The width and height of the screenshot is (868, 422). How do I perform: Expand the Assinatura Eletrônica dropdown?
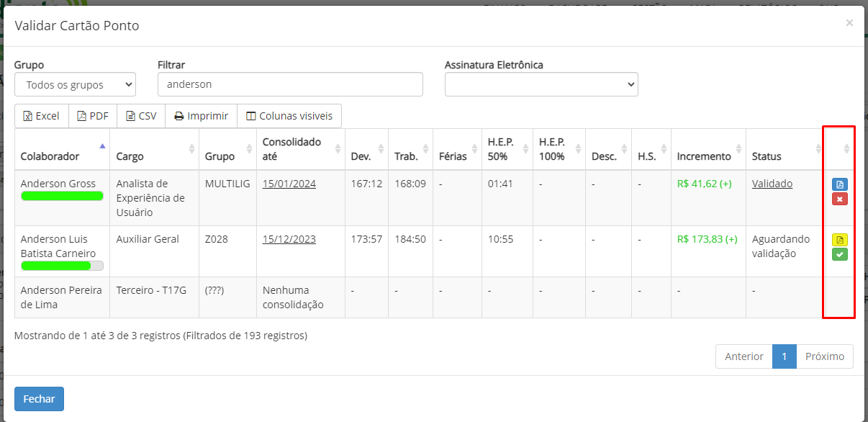[x=541, y=84]
